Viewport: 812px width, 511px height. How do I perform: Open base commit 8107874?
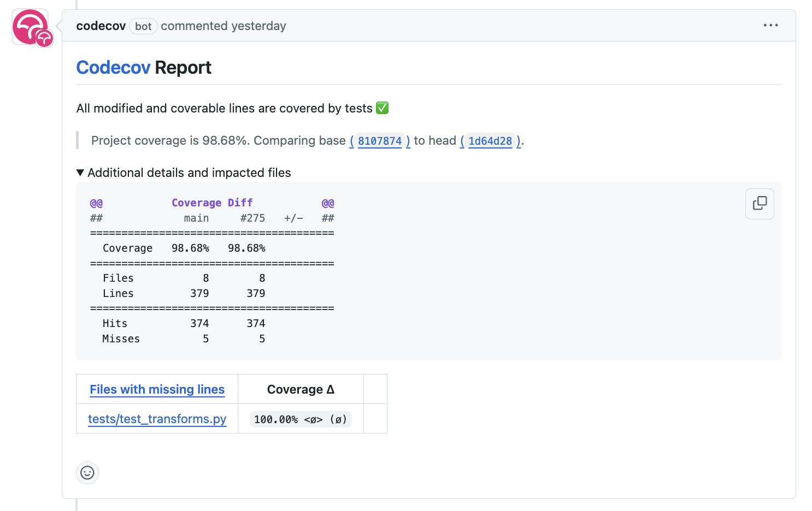pos(380,141)
